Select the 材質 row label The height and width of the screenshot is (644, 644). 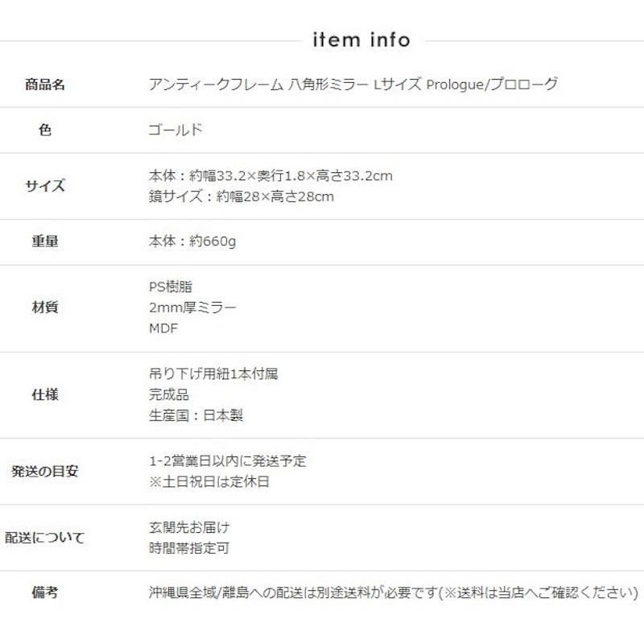[x=45, y=308]
